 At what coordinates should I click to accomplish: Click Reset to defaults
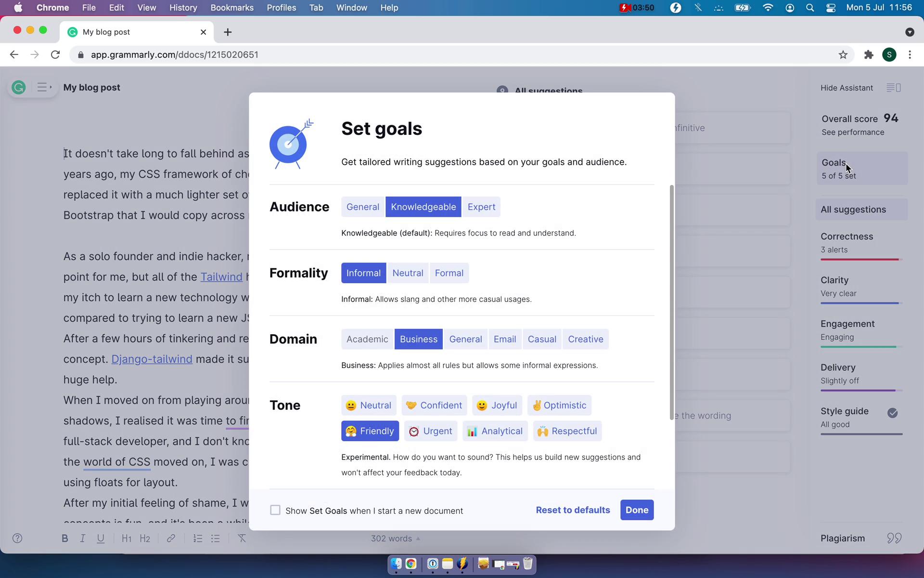(573, 510)
